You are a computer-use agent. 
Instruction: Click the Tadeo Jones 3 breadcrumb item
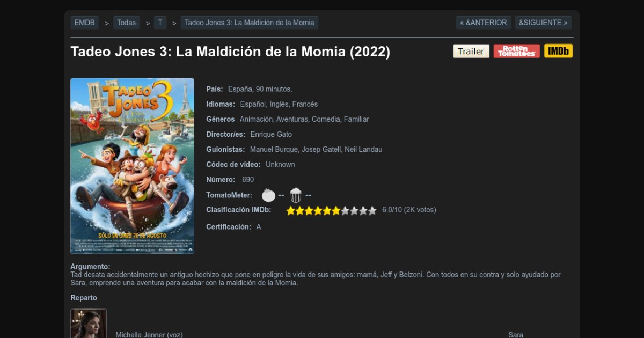click(x=250, y=23)
